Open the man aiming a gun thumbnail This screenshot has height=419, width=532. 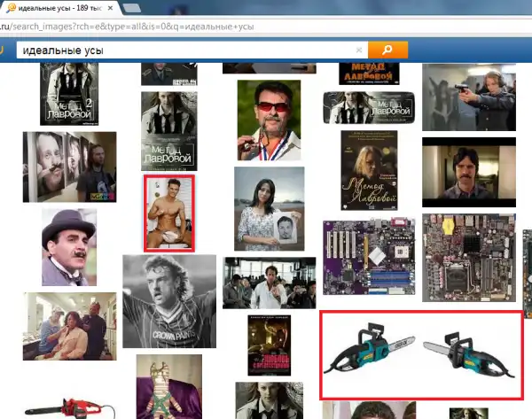468,97
